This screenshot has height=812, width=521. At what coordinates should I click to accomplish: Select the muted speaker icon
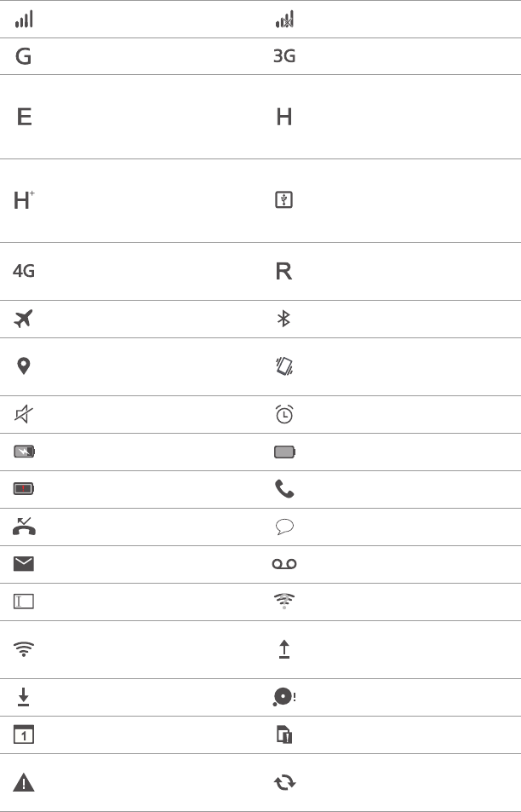(x=24, y=414)
